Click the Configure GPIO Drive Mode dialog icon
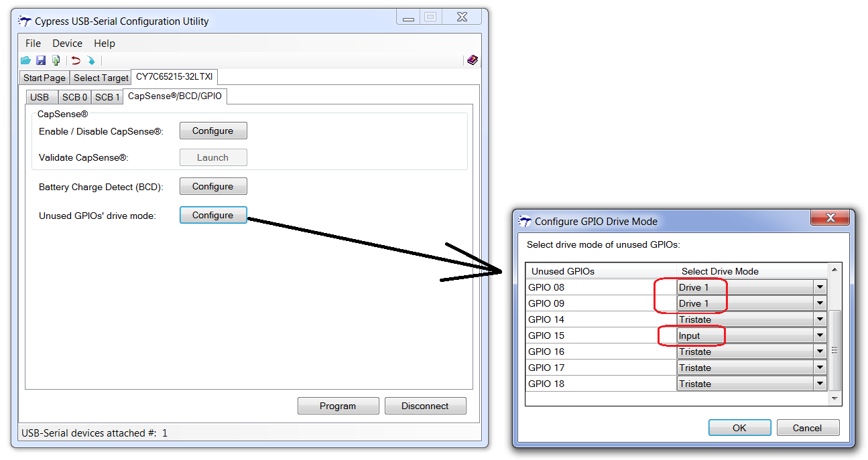Screen dimensions: 868x460 [x=525, y=220]
